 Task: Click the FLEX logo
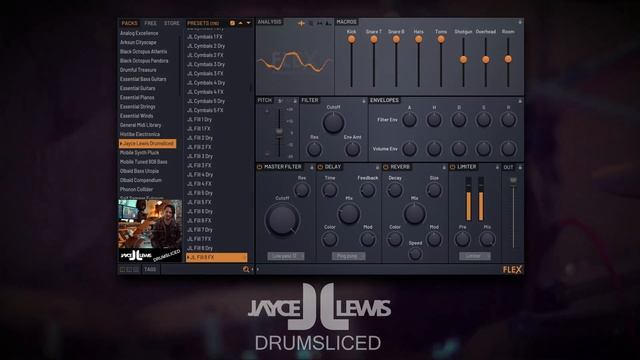(512, 269)
